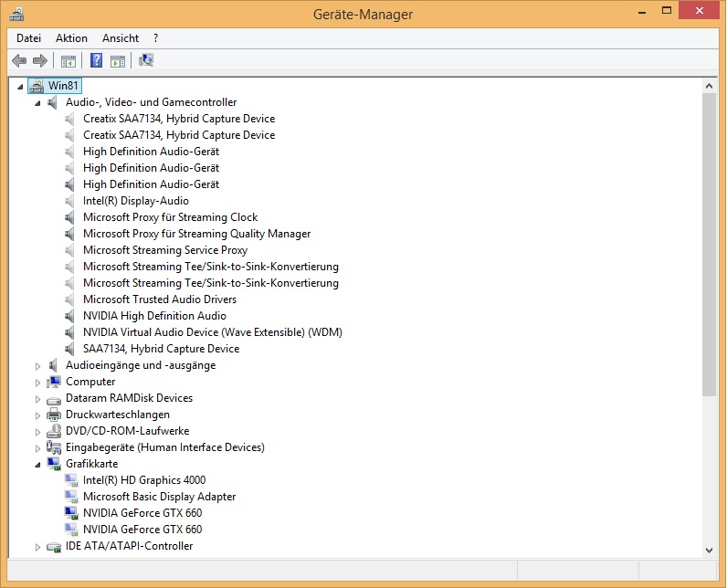
Task: Select Microsoft Proxy für Streaming Quality Manager
Action: pos(196,234)
